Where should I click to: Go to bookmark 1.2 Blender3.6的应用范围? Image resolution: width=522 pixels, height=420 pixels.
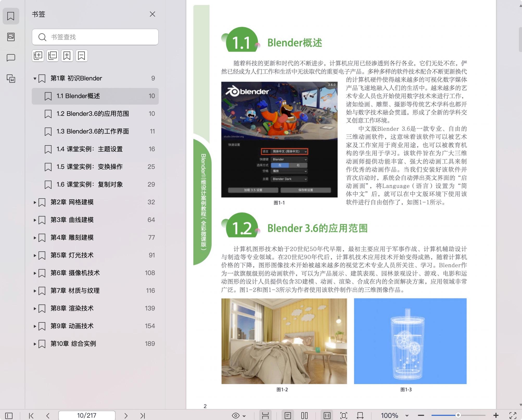95,114
